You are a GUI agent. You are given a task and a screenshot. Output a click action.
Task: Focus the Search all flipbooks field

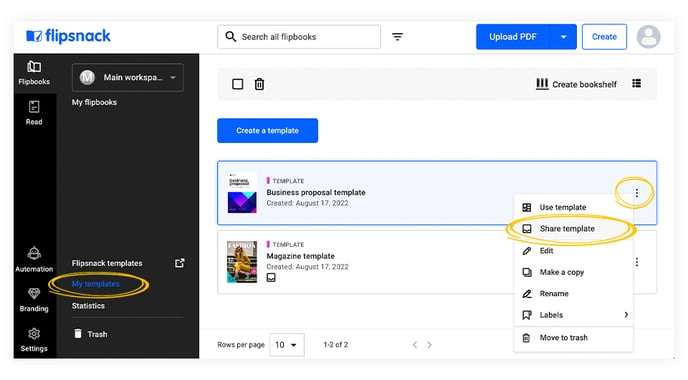coord(299,37)
